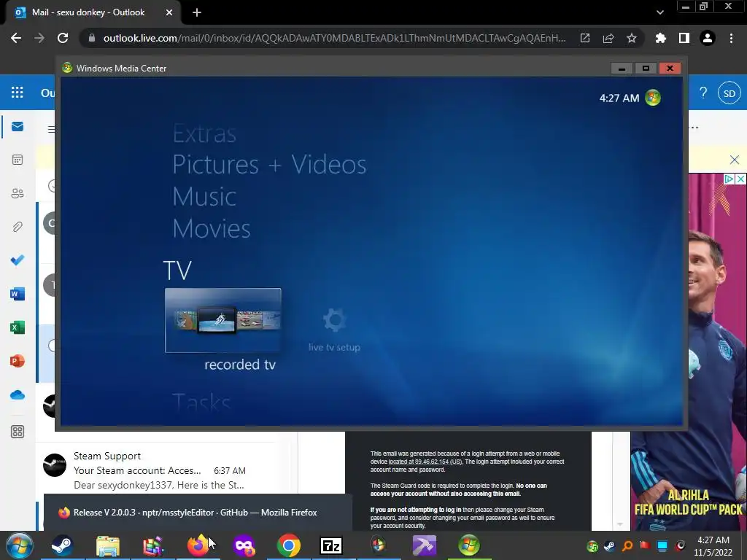Select Music in Media Center menu
Screen dimensions: 747x560
[204, 197]
